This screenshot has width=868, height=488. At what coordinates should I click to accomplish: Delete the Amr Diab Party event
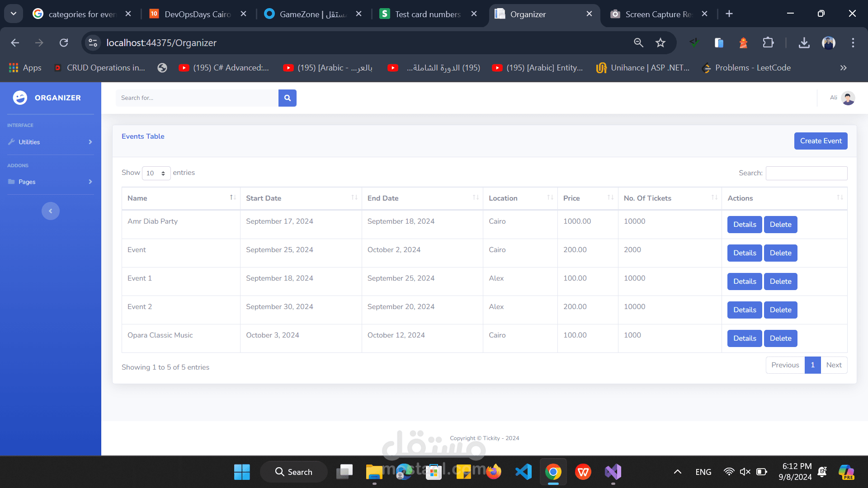pos(780,225)
